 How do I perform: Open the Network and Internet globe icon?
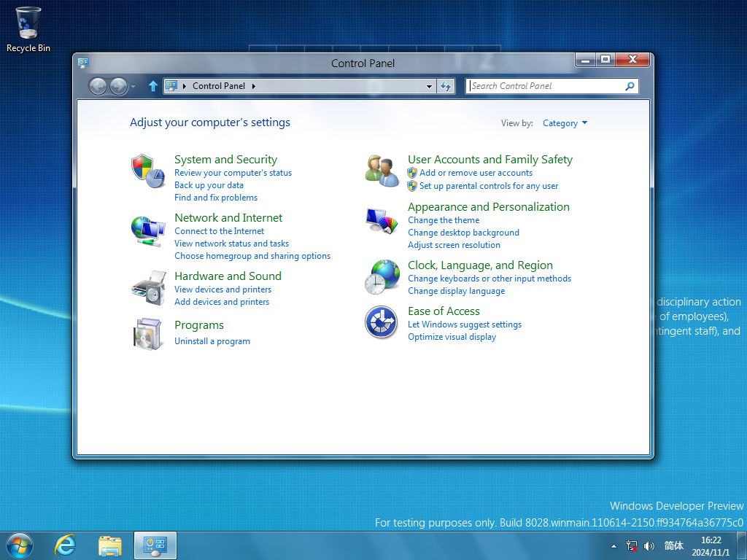point(147,231)
